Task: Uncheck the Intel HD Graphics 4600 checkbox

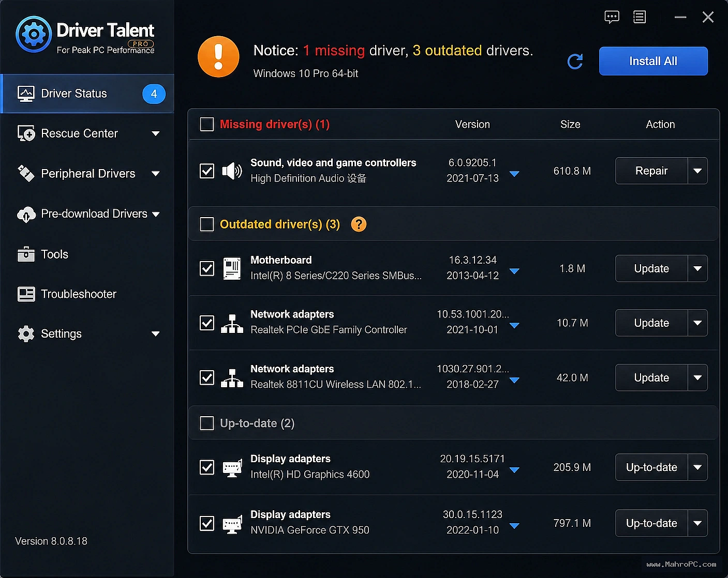Action: point(207,467)
